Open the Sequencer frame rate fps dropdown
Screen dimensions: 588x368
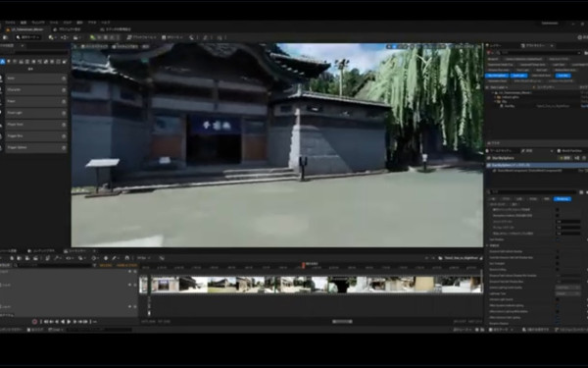(144, 258)
